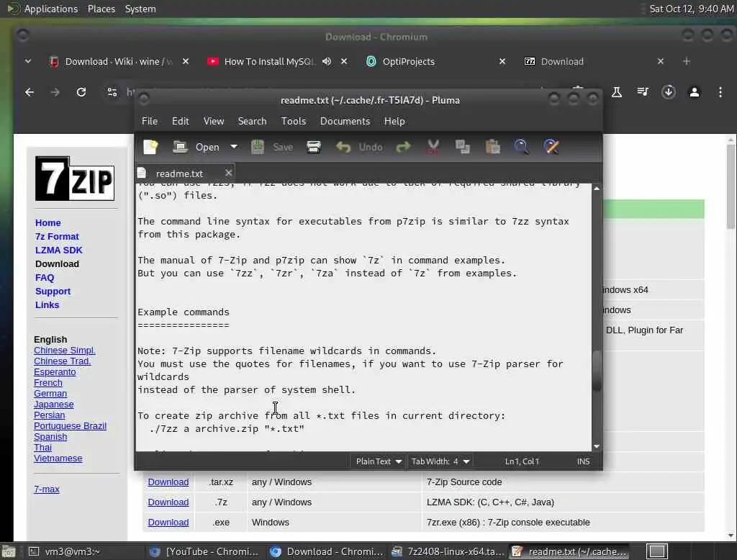Click the 7-Zip logo on the webpage

pyautogui.click(x=75, y=179)
